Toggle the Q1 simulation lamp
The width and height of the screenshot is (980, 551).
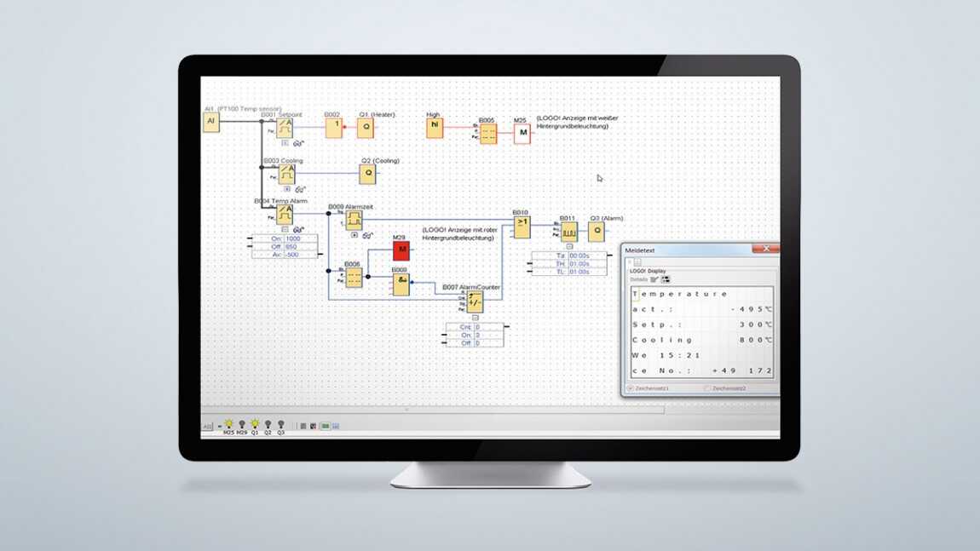pos(255,426)
